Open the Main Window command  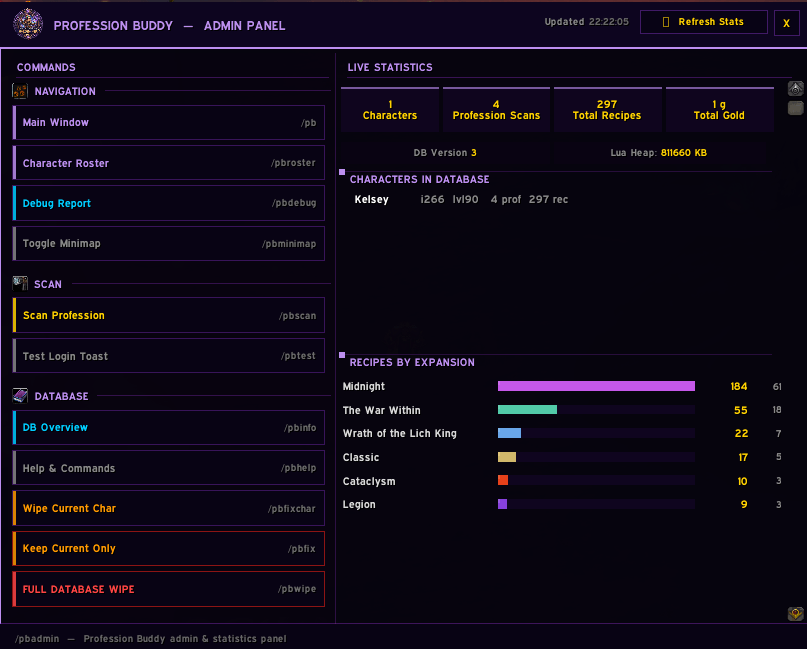(169, 122)
